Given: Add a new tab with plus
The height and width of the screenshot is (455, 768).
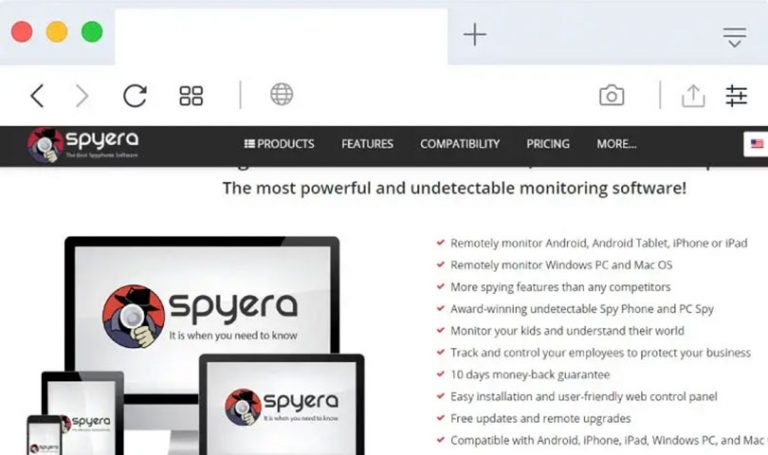Looking at the screenshot, I should 475,35.
